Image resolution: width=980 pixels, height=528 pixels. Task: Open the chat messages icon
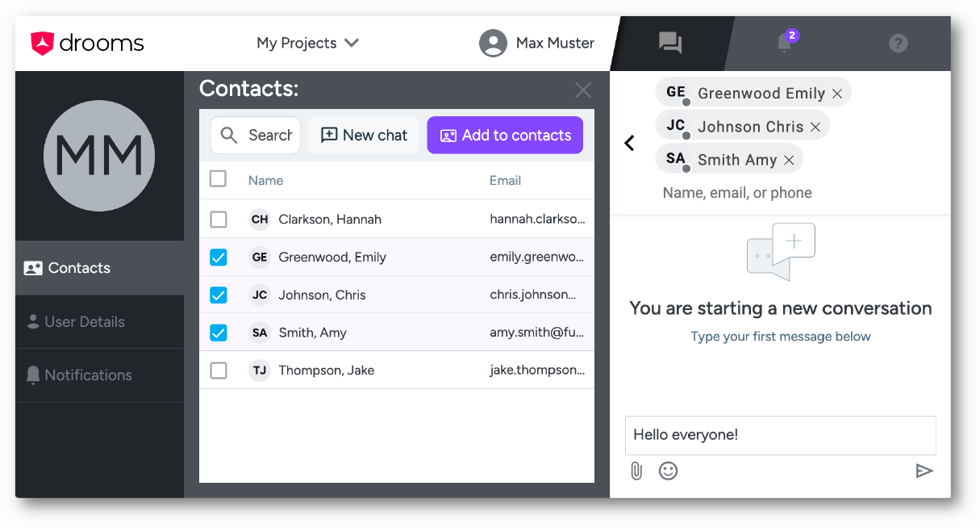click(670, 43)
